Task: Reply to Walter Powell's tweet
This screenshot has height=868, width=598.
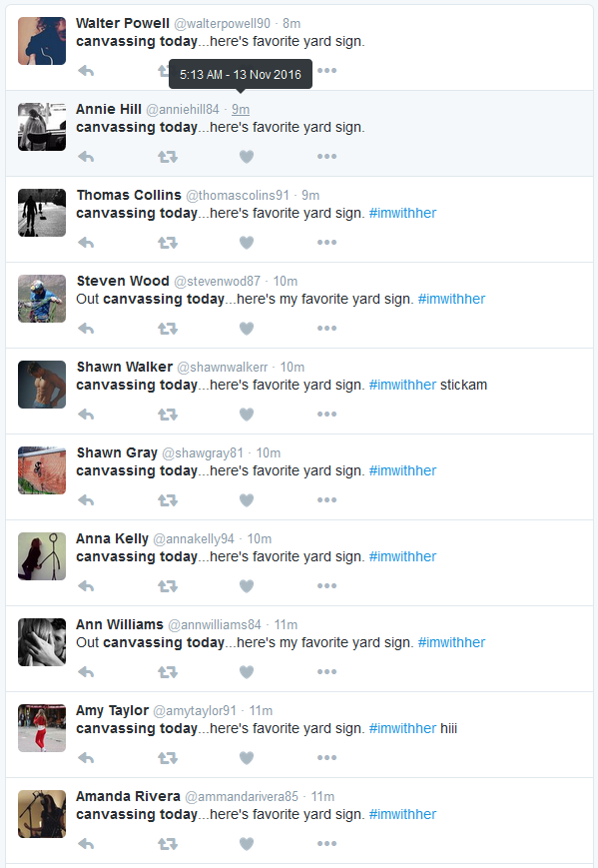Action: [86, 71]
